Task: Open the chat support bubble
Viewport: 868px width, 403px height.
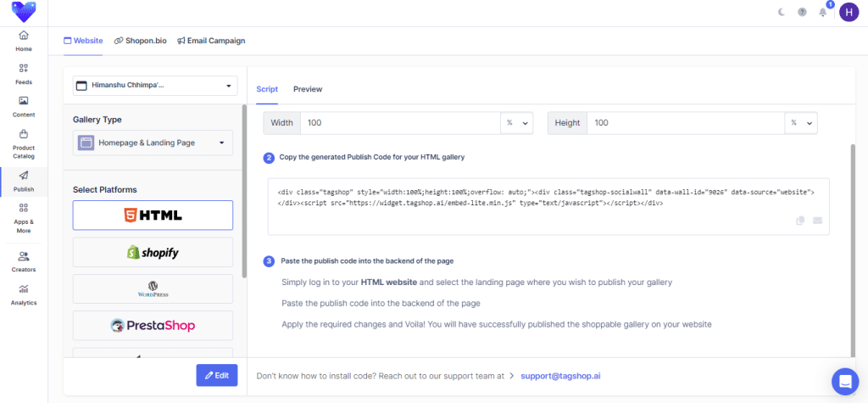Action: [x=844, y=381]
